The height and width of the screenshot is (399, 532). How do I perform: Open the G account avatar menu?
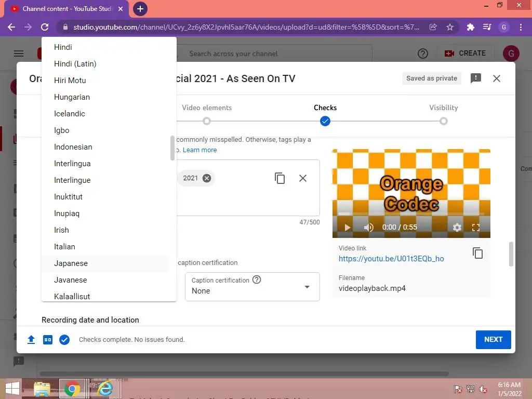click(x=511, y=54)
